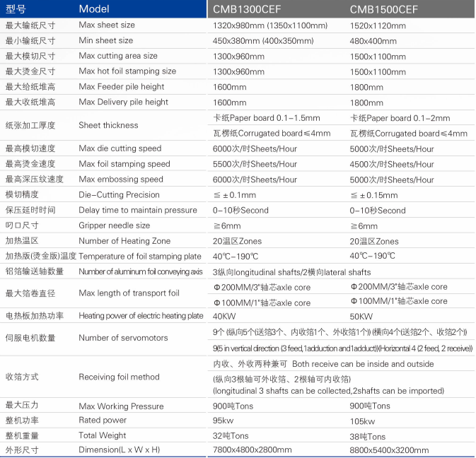Click 'Delay time to maintain pressure' label

coord(138,210)
